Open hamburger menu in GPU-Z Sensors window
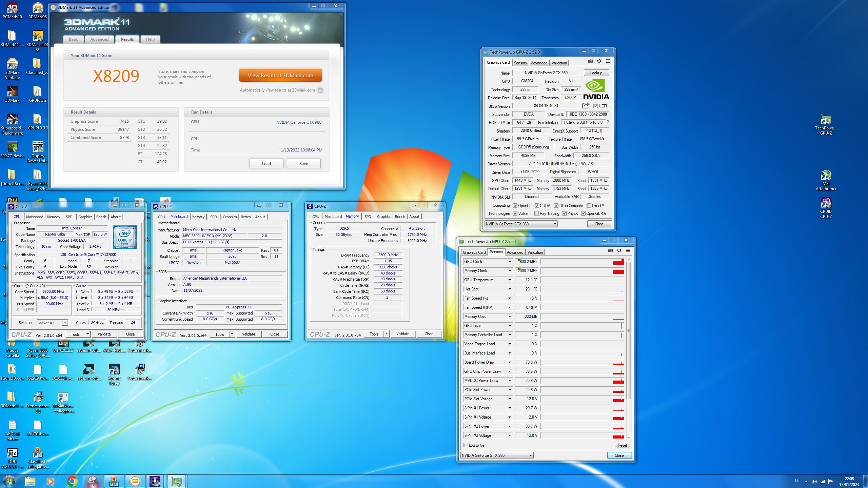Viewport: 868px width, 488px height. [x=628, y=251]
